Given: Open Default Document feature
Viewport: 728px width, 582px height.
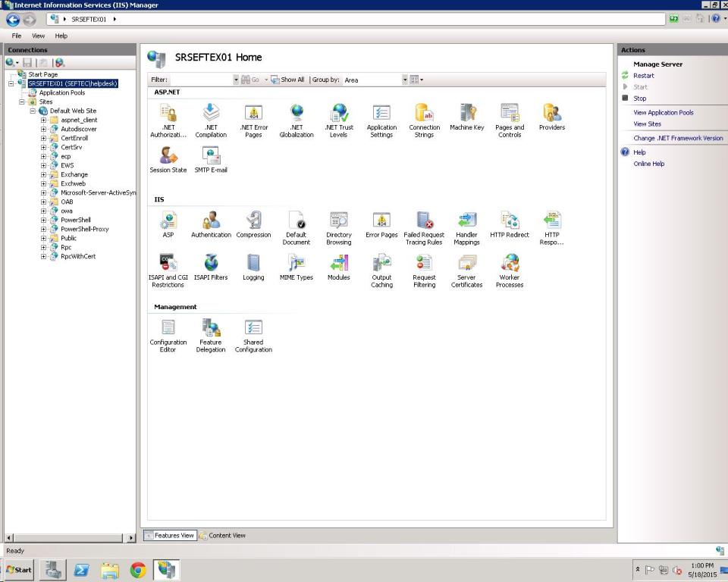Looking at the screenshot, I should click(x=297, y=228).
